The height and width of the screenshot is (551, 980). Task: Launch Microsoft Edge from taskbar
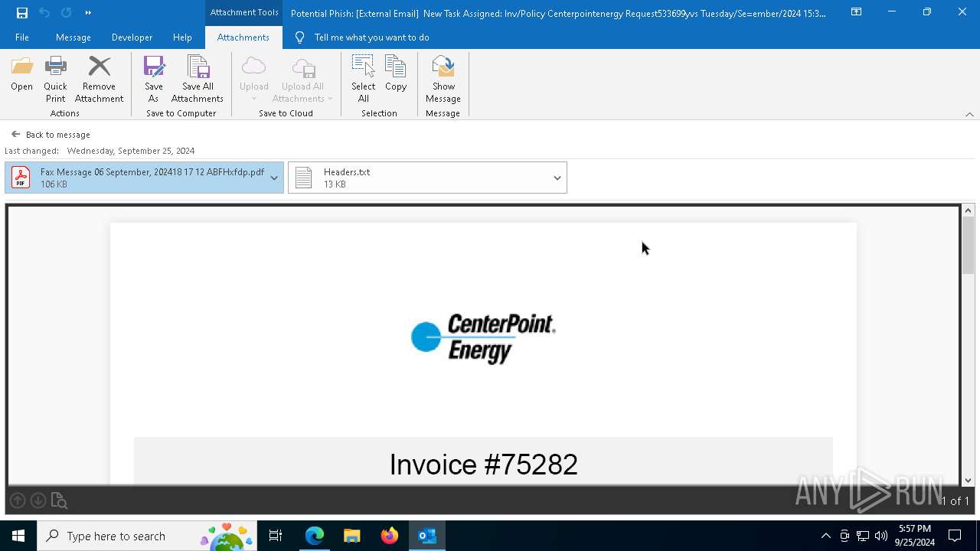point(315,536)
